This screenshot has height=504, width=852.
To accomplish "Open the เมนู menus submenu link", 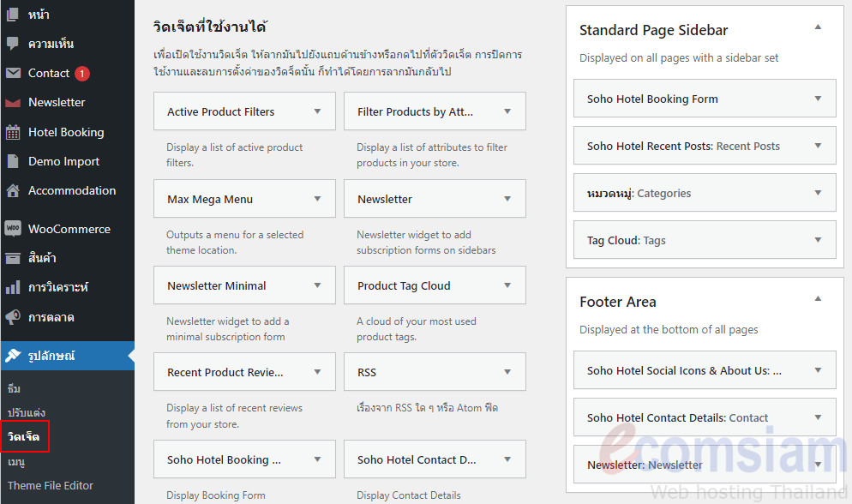I will [16, 462].
